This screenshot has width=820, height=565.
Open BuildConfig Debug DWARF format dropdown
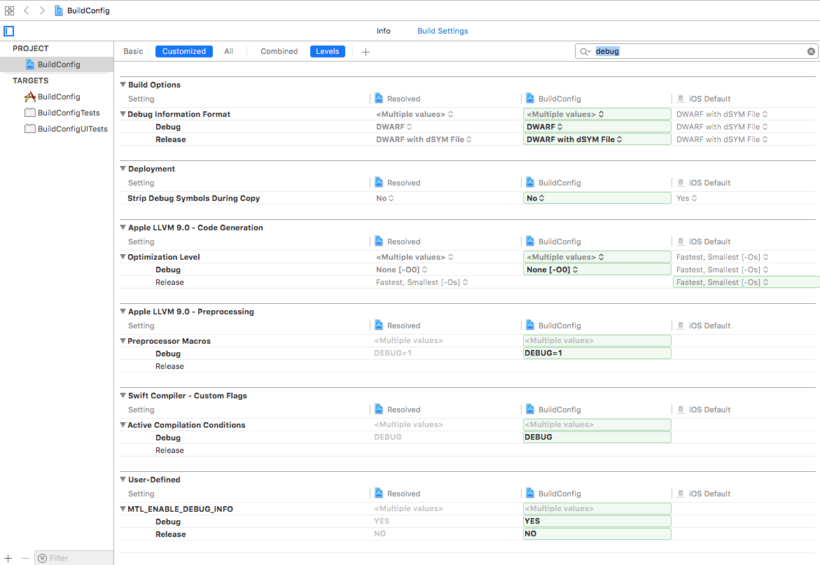tap(597, 127)
